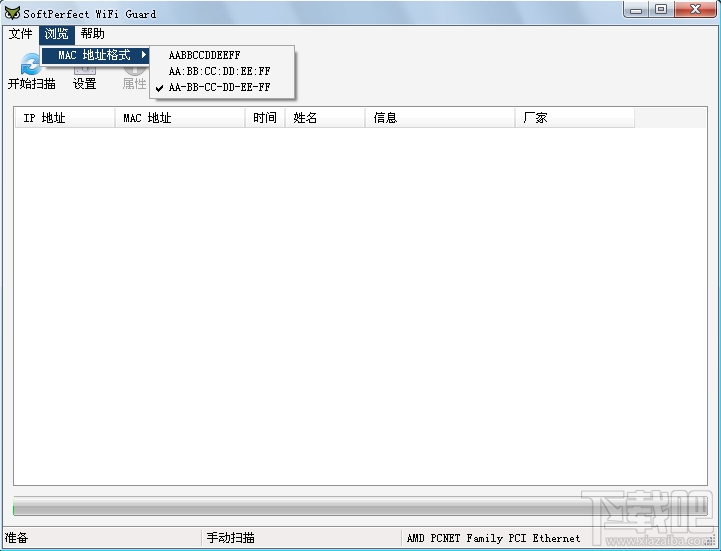Open Settings (设置) from the toolbar
Screen dimensions: 721x551
tap(85, 77)
